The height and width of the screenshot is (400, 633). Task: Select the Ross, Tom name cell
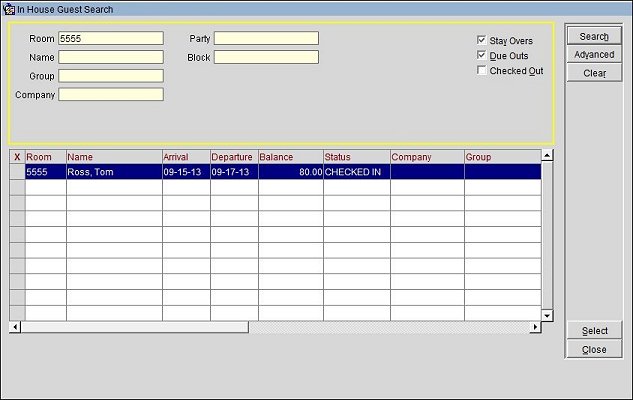[x=114, y=172]
